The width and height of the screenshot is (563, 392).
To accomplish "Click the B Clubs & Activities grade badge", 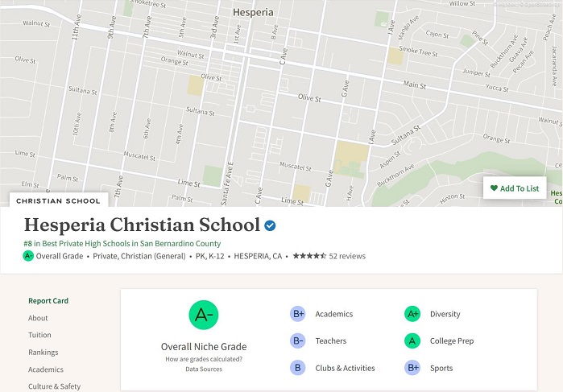I will (x=298, y=368).
